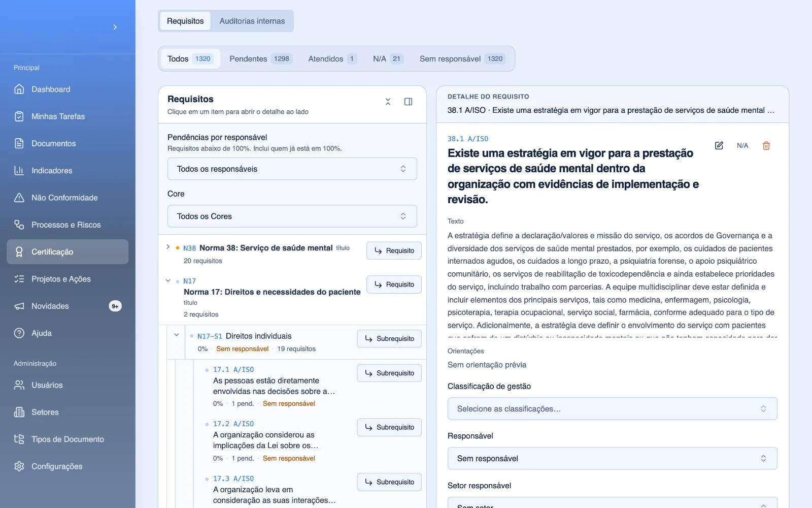The image size is (812, 508).
Task: Show the Todos 1320 filter tab
Action: [190, 59]
